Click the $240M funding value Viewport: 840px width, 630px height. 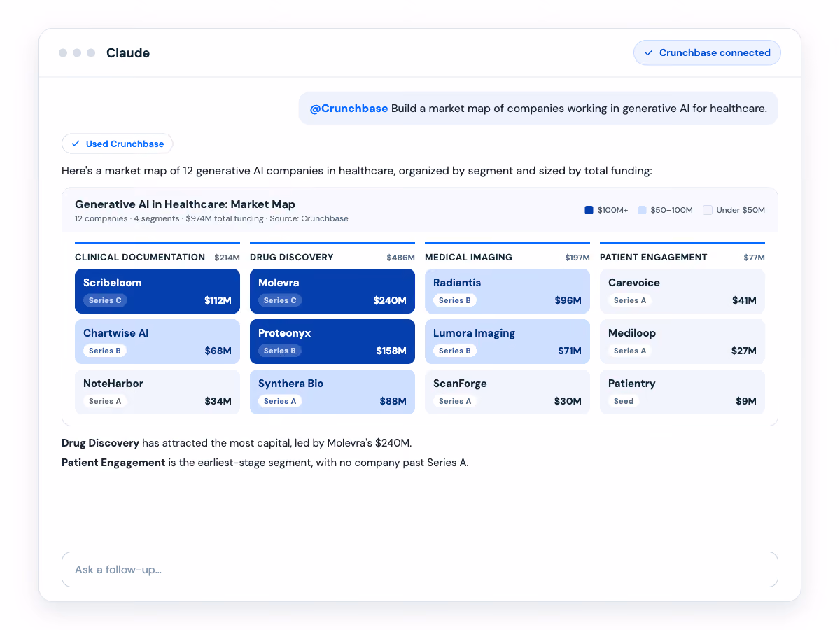point(390,300)
